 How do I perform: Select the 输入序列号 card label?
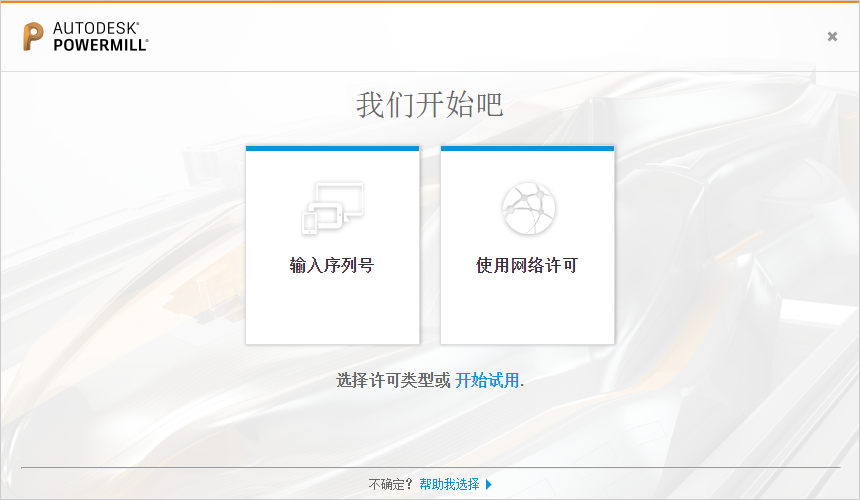332,265
